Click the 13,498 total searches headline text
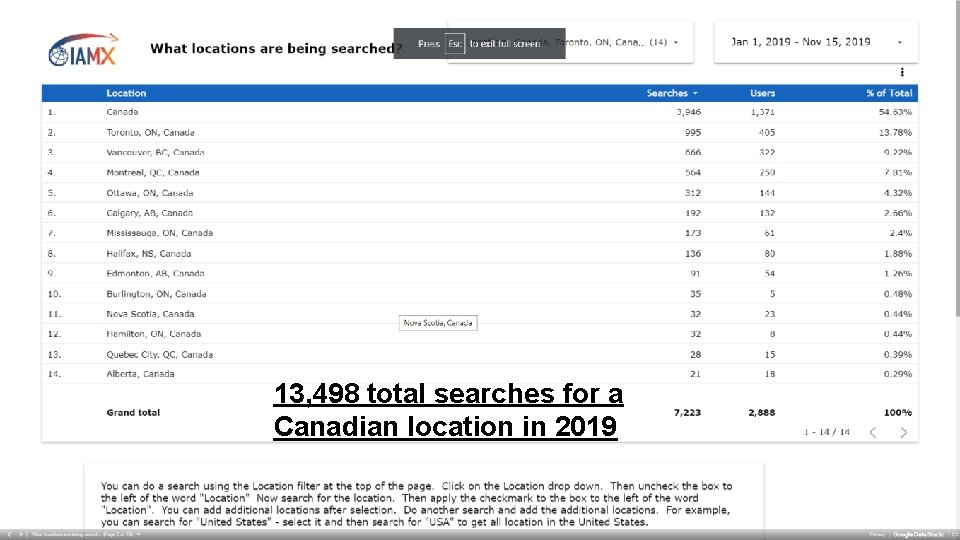The width and height of the screenshot is (960, 540). point(448,410)
